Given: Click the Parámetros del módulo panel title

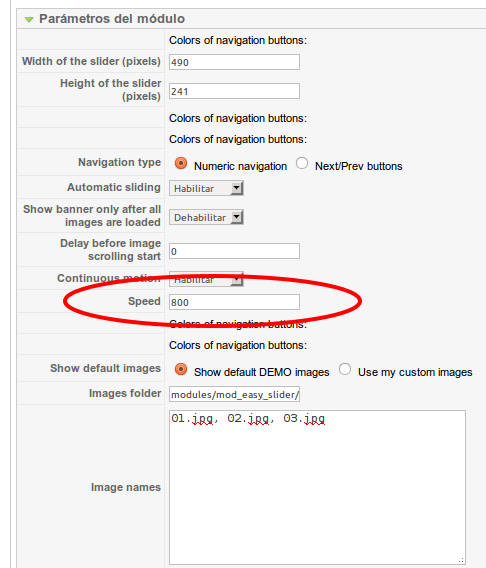Looking at the screenshot, I should (112, 18).
